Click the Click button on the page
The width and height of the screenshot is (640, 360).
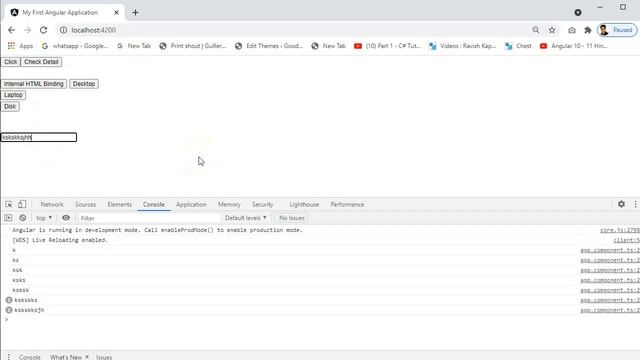pos(11,62)
